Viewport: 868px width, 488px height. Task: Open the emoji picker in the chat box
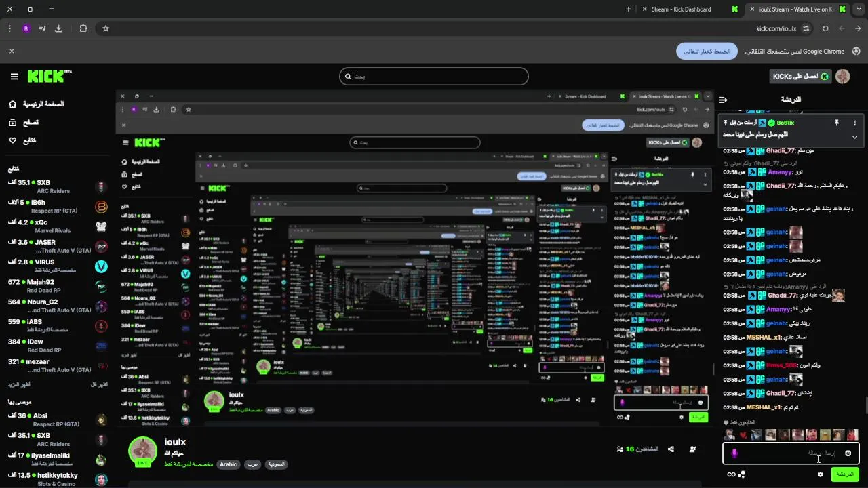(x=848, y=453)
